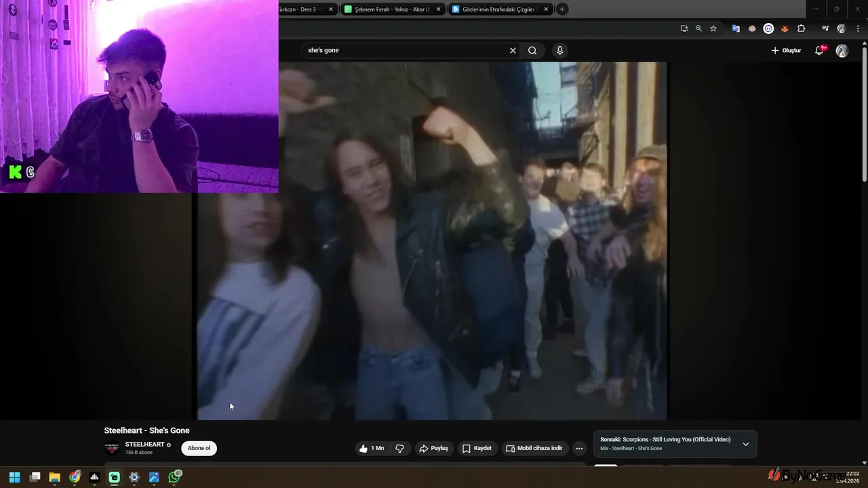
Task: Bookmark this page with star icon
Action: click(x=713, y=28)
